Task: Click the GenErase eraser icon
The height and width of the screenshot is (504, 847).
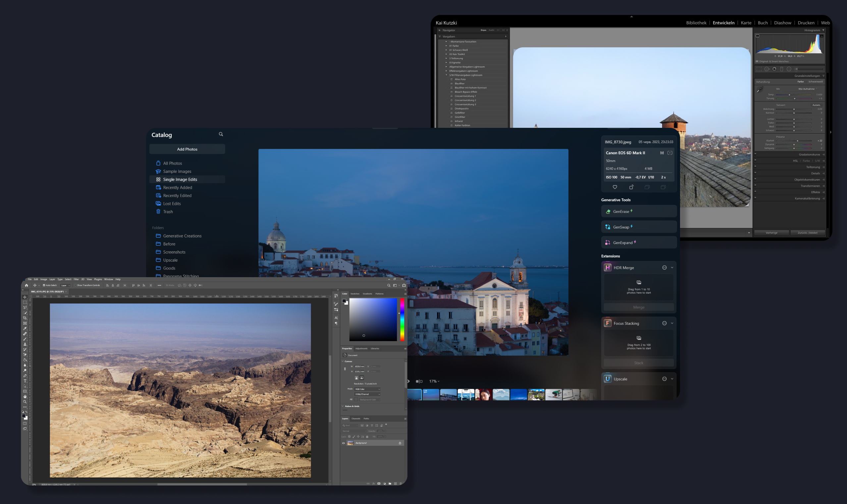Action: point(608,211)
